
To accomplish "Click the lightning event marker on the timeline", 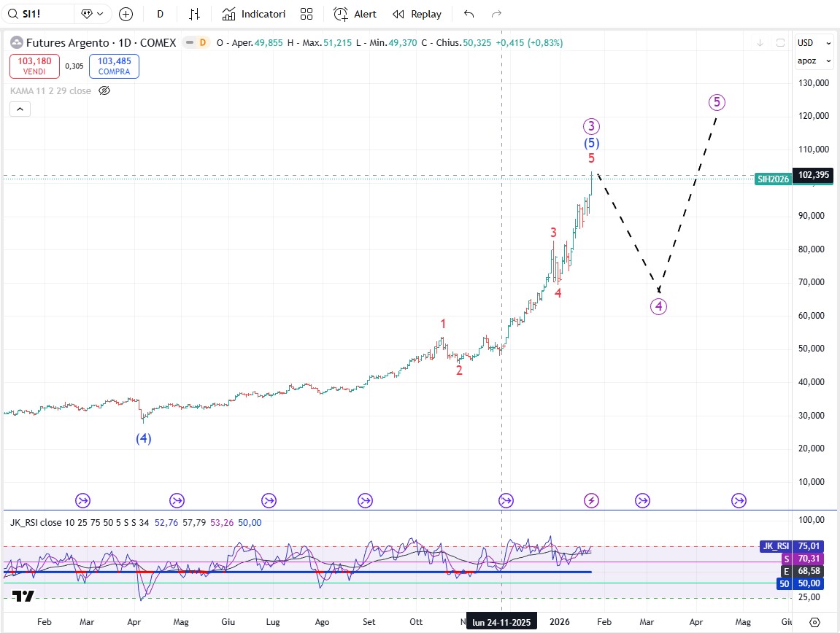I will [x=592, y=500].
